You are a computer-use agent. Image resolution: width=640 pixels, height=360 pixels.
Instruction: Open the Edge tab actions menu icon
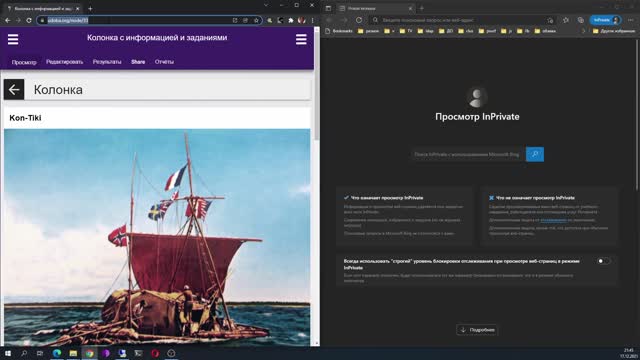coord(328,8)
